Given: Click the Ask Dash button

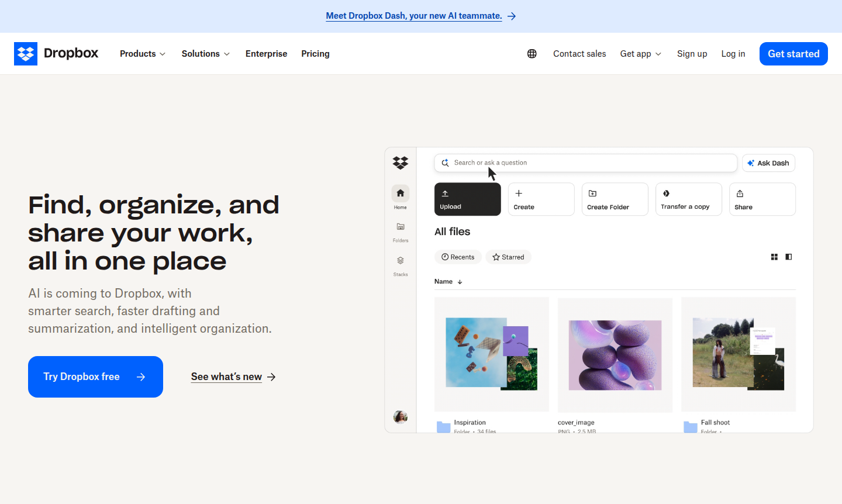Looking at the screenshot, I should (x=768, y=163).
